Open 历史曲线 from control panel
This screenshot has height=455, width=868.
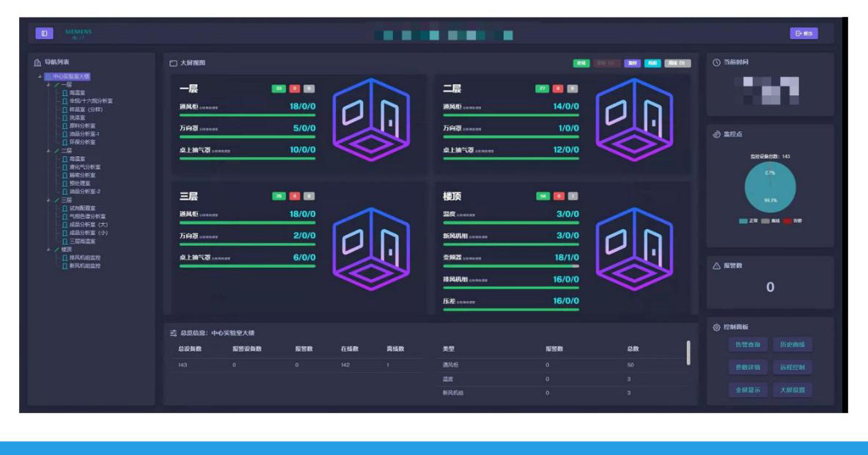[x=792, y=345]
